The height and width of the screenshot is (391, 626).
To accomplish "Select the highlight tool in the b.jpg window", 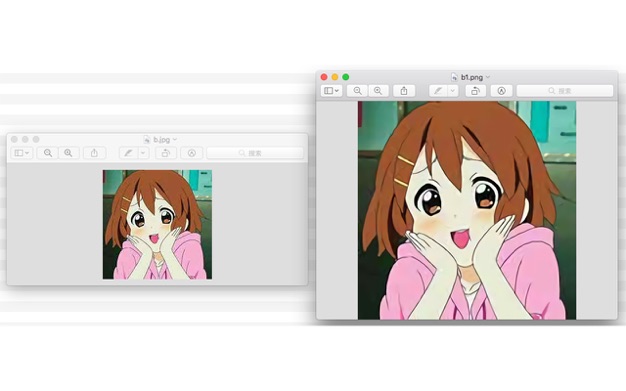I will [128, 153].
